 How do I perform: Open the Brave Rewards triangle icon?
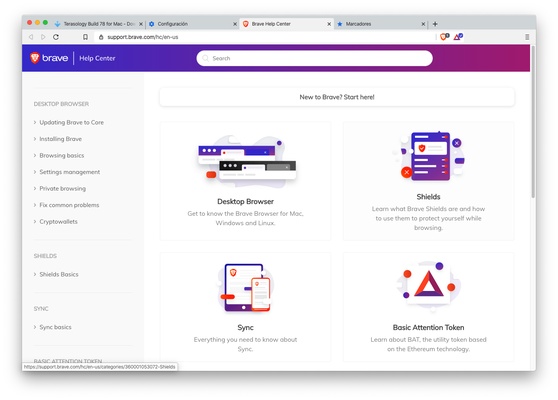(x=458, y=37)
